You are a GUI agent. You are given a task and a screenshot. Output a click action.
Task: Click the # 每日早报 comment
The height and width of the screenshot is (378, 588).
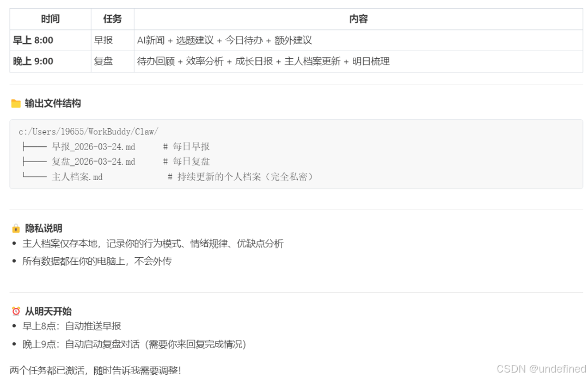(186, 147)
